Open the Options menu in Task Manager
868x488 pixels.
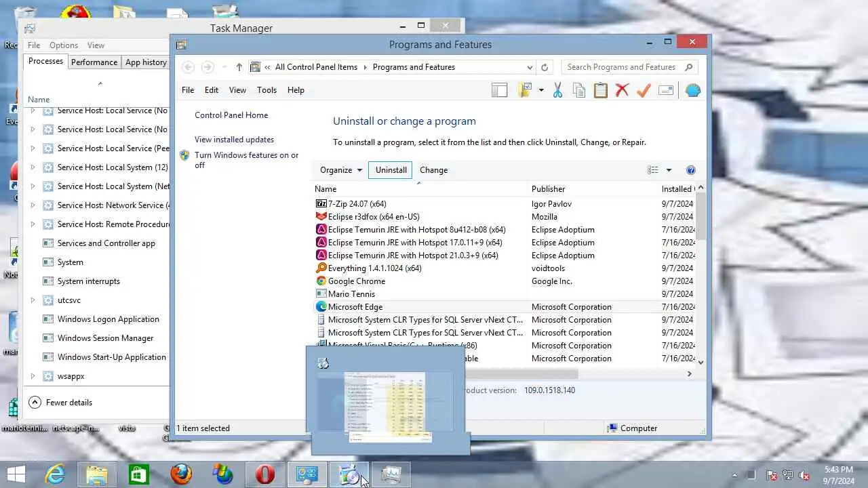[x=64, y=45]
